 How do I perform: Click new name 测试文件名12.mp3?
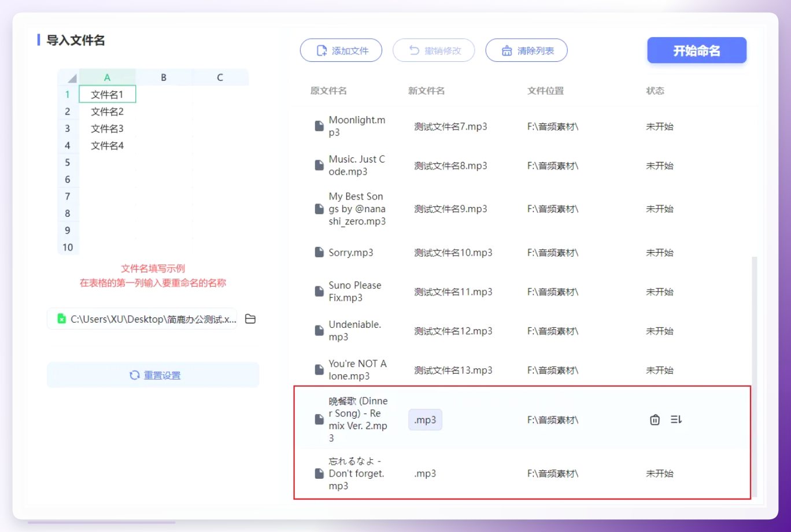pyautogui.click(x=453, y=331)
